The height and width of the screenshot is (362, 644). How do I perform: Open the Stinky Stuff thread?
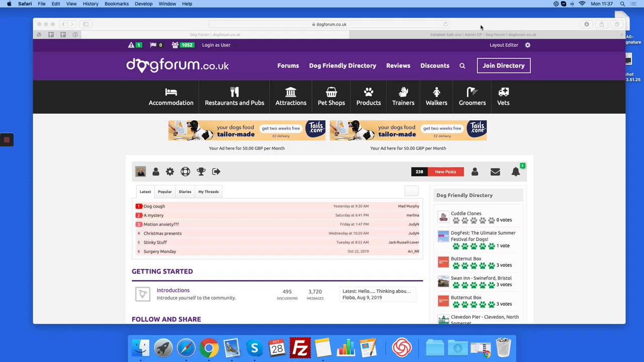coord(155,242)
